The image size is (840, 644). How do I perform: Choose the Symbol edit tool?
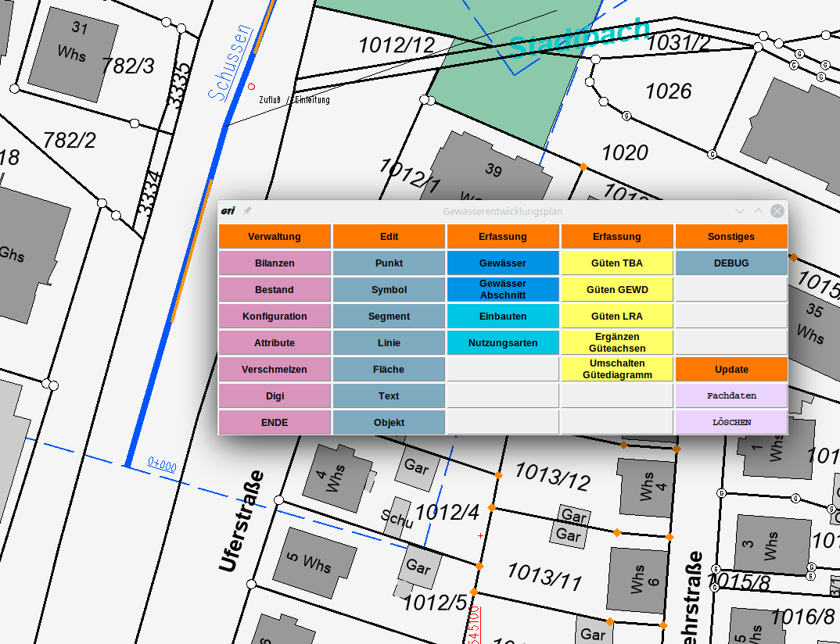click(x=389, y=290)
